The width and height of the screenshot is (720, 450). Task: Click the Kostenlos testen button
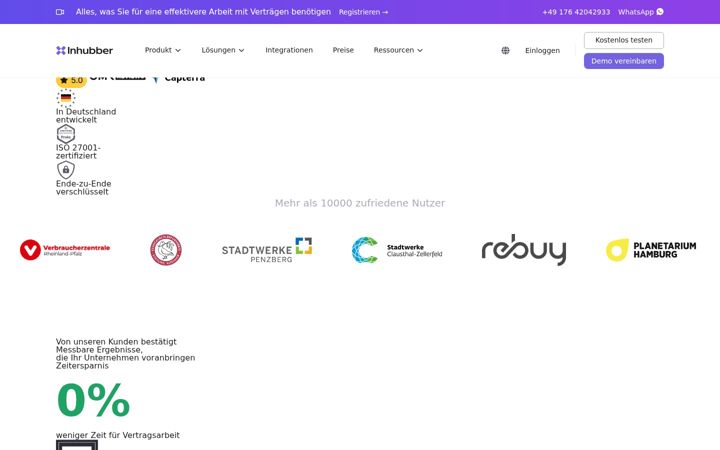624,40
